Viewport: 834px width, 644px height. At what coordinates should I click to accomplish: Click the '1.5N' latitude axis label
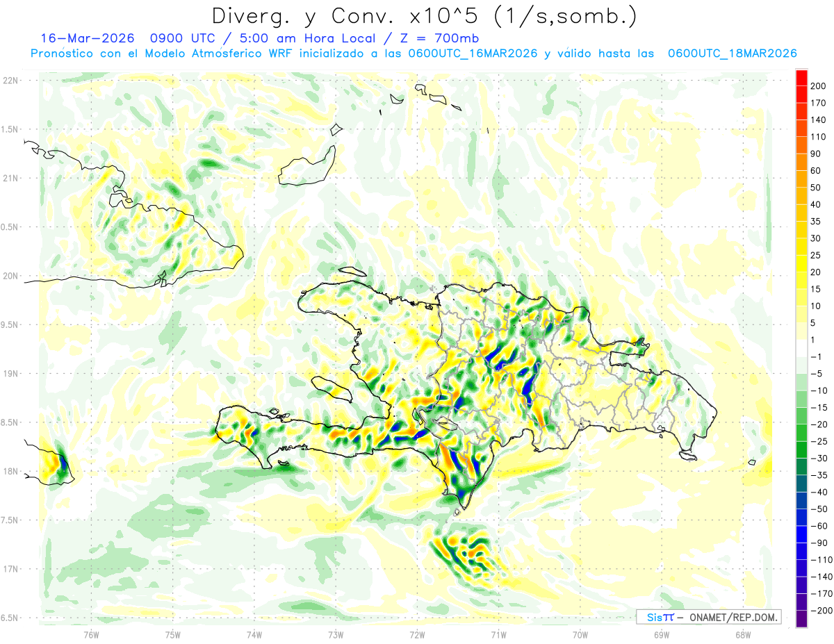point(10,129)
